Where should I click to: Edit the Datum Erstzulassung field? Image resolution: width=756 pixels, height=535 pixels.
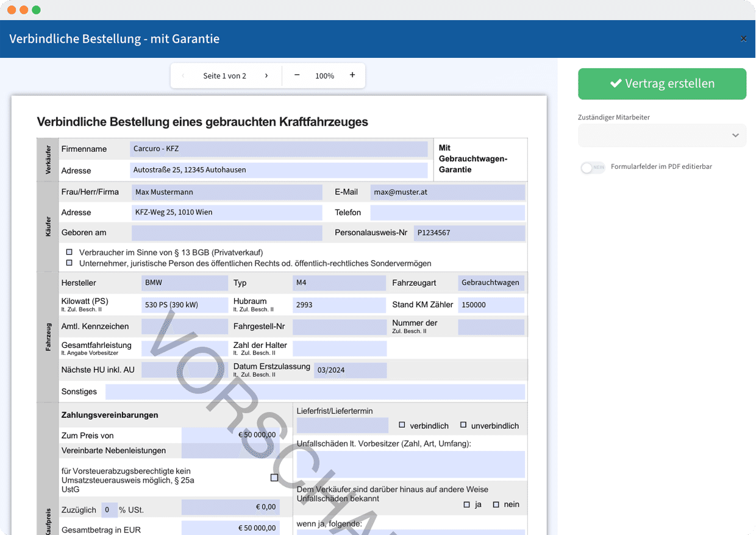click(x=350, y=370)
